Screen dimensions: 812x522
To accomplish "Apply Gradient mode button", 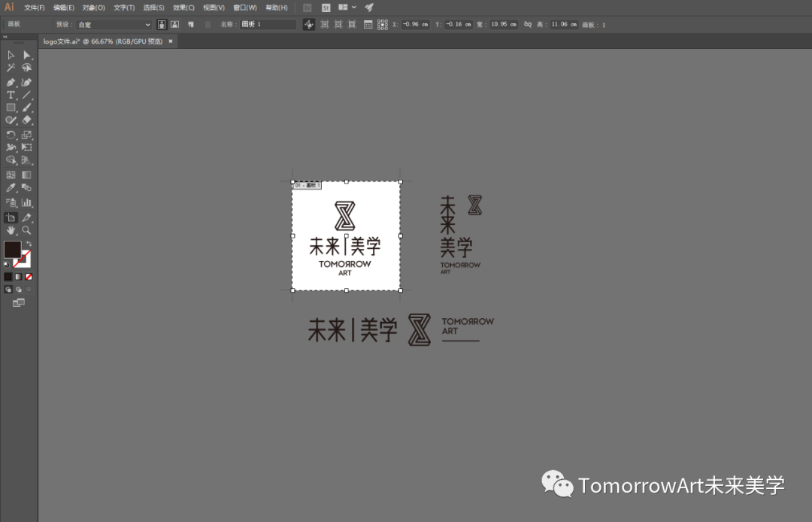I will [18, 277].
